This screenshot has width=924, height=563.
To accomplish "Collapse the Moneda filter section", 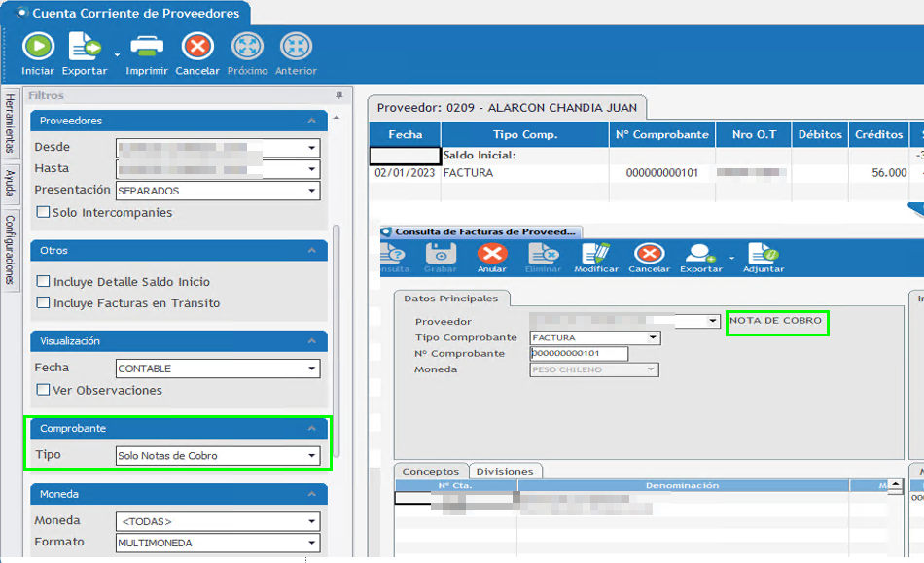I will coord(312,494).
